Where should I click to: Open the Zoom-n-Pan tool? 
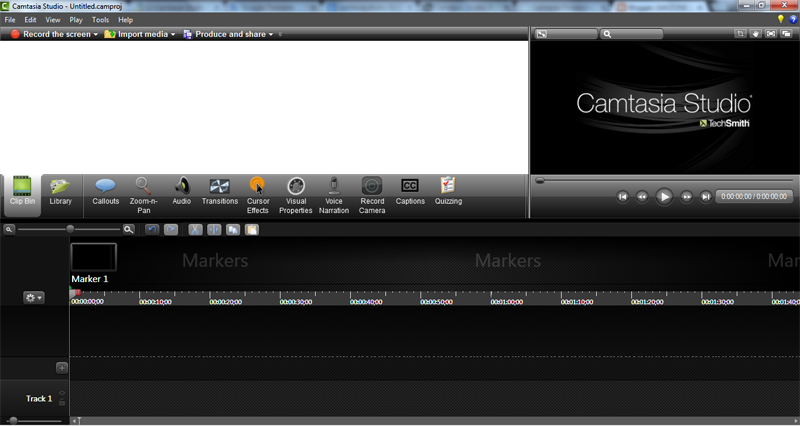pyautogui.click(x=143, y=195)
